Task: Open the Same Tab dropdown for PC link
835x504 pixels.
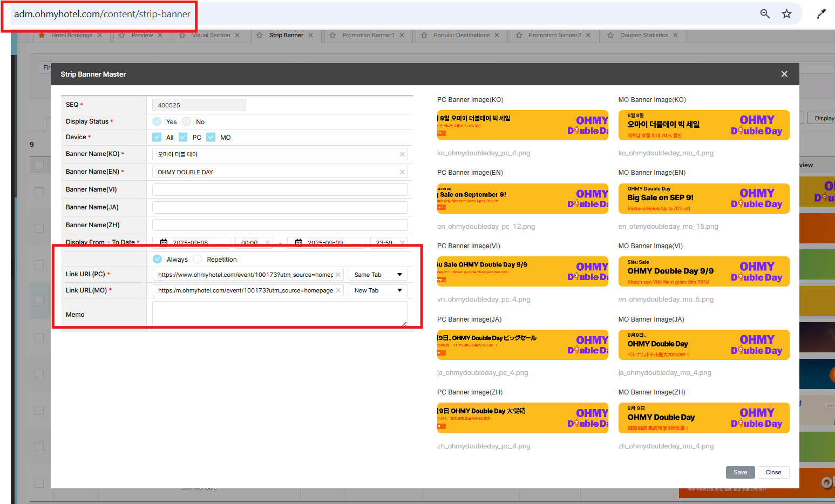Action: pos(378,275)
